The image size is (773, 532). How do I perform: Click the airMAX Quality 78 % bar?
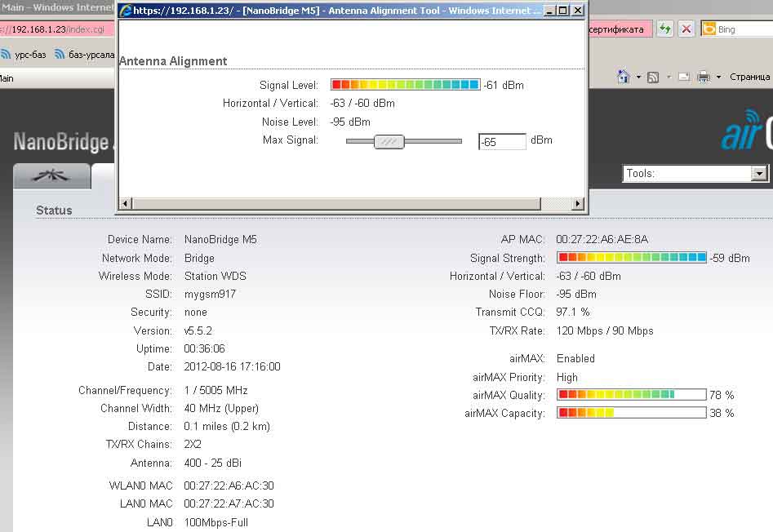pyautogui.click(x=632, y=394)
